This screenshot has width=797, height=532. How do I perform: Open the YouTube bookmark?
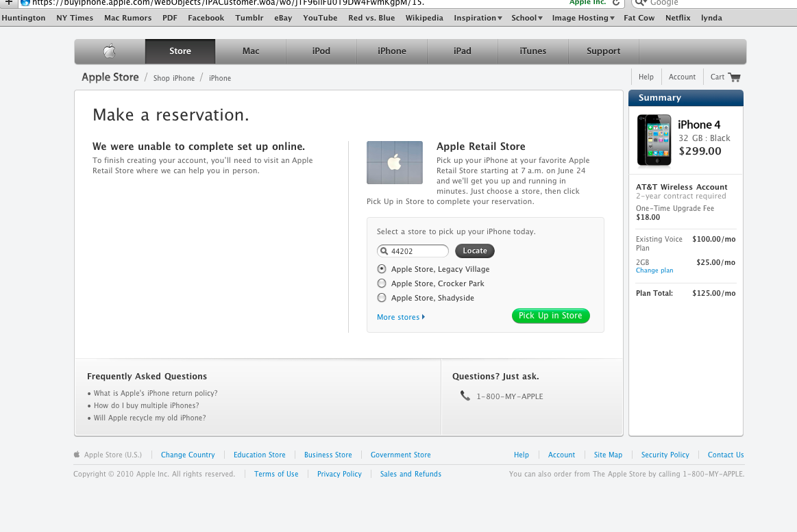[320, 18]
